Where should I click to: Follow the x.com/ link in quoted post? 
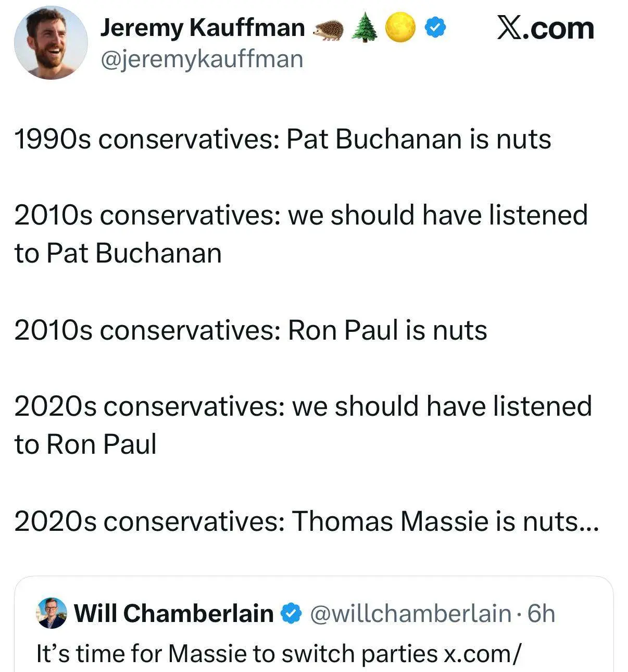(x=481, y=653)
